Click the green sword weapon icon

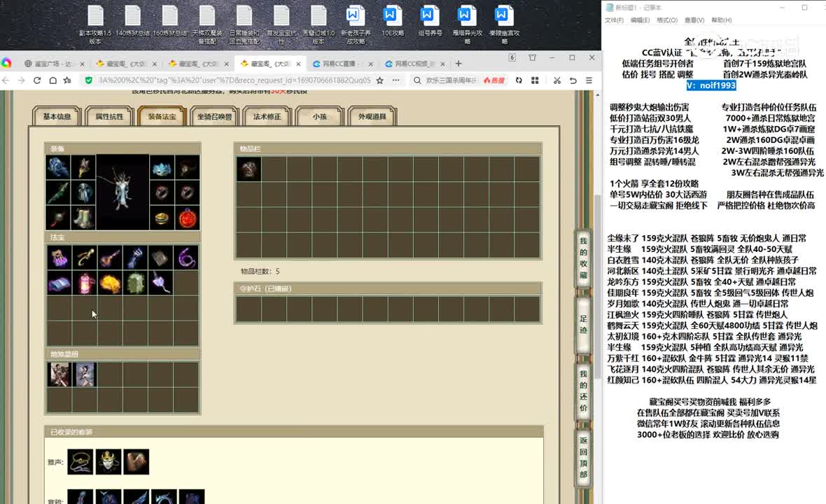click(x=59, y=192)
